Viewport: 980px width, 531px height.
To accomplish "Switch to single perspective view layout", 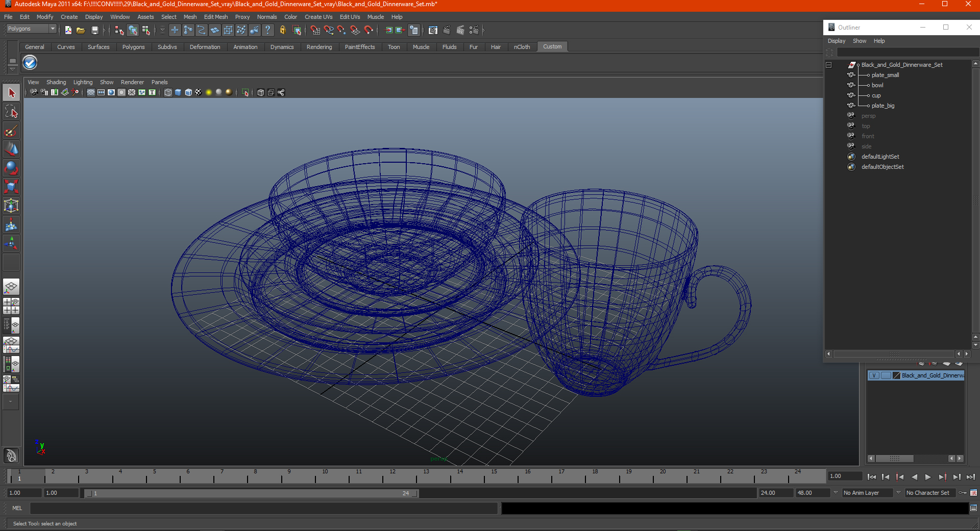I will click(11, 287).
